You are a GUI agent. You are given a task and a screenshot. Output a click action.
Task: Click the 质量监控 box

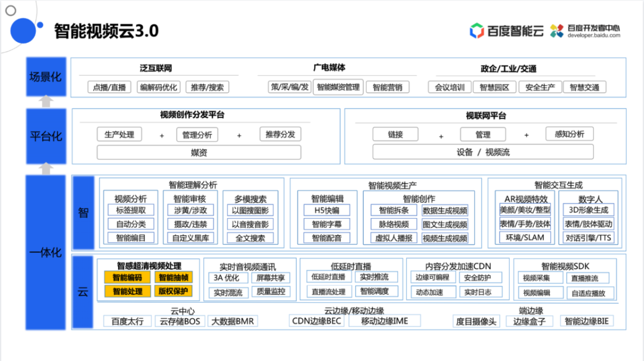271,291
